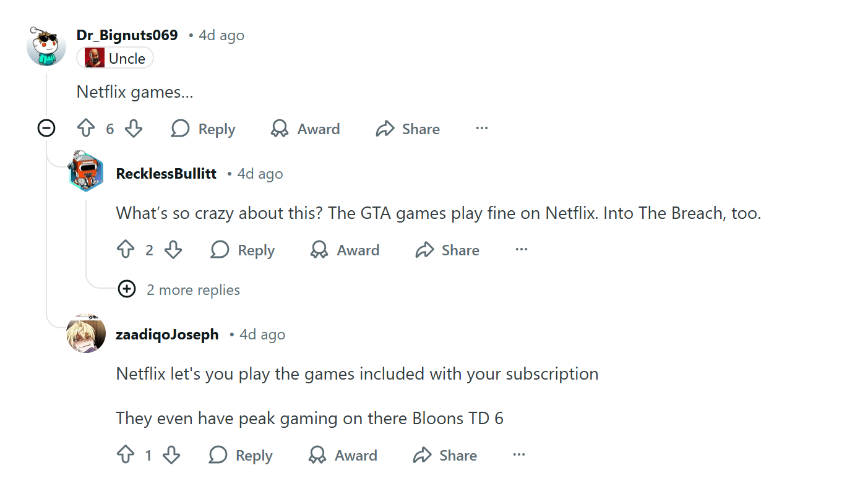Open more options on RecklessBullitt's comment

pos(522,250)
